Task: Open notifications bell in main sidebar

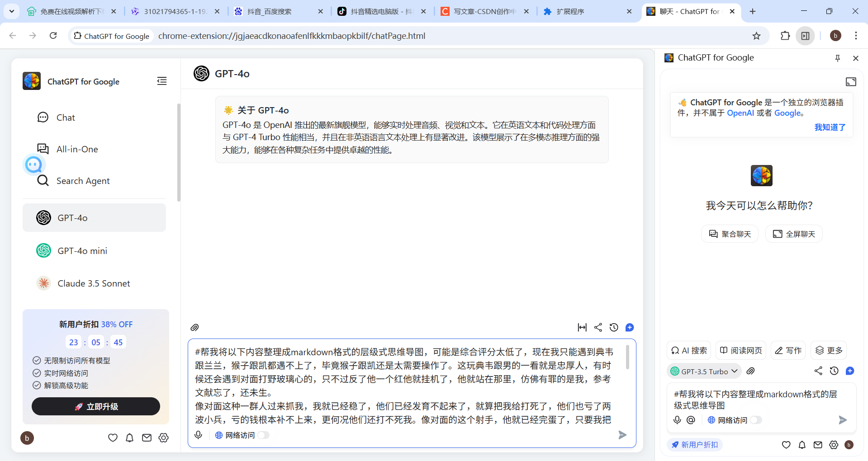Action: coord(130,437)
